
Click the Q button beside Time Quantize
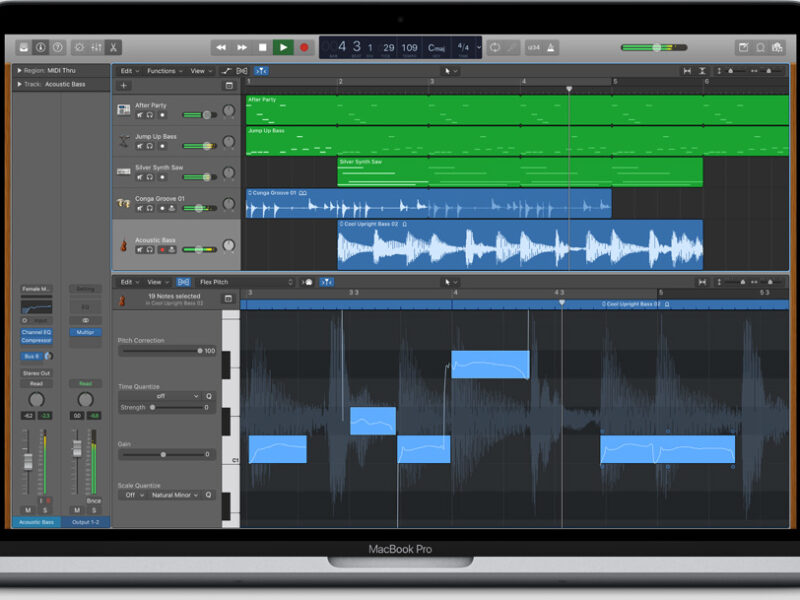209,396
